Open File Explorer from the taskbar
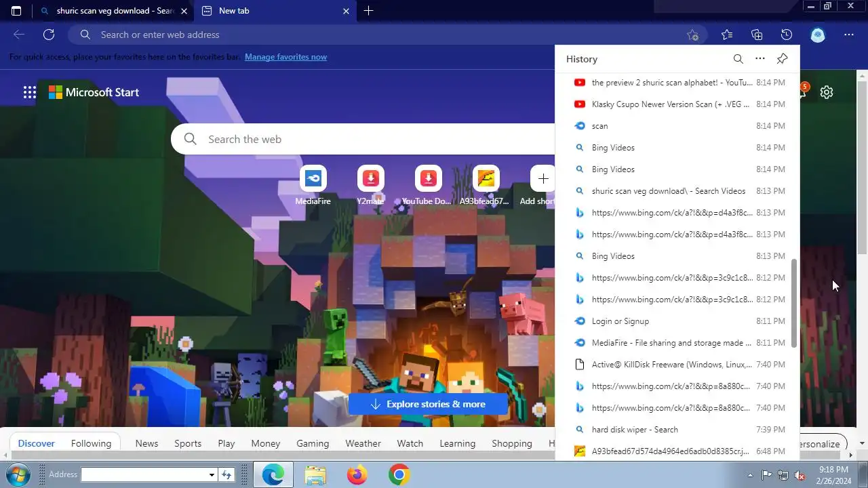This screenshot has width=868, height=488. [315, 474]
